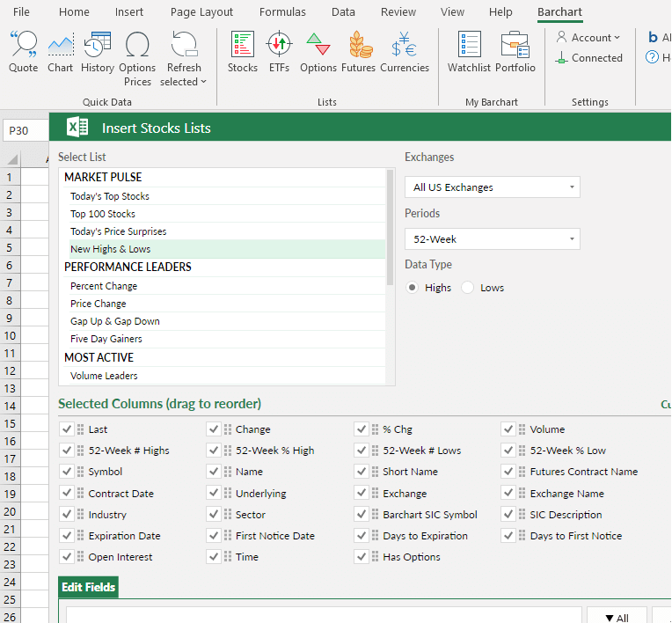Screen dimensions: 672x623
Task: Open the Currencies list icon
Action: coord(405,52)
